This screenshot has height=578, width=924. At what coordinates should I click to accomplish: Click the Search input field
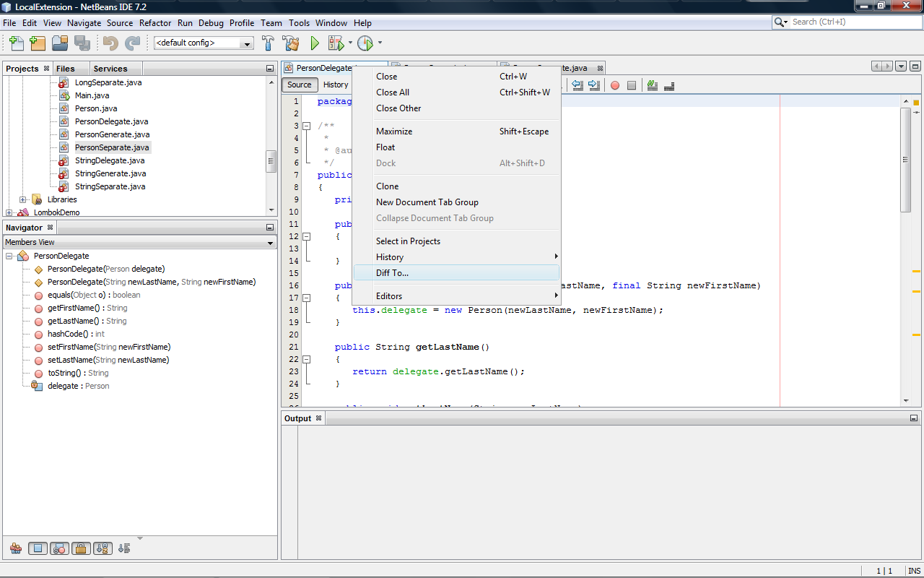852,22
